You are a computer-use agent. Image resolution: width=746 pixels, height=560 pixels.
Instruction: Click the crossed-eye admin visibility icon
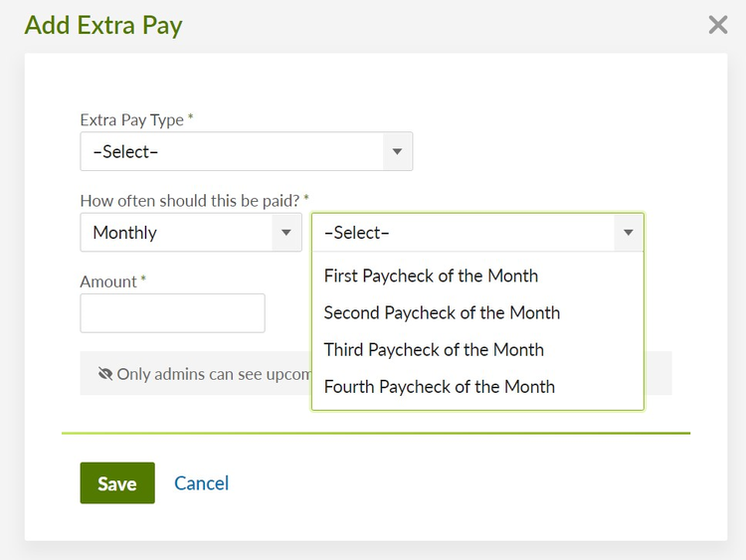(x=105, y=374)
